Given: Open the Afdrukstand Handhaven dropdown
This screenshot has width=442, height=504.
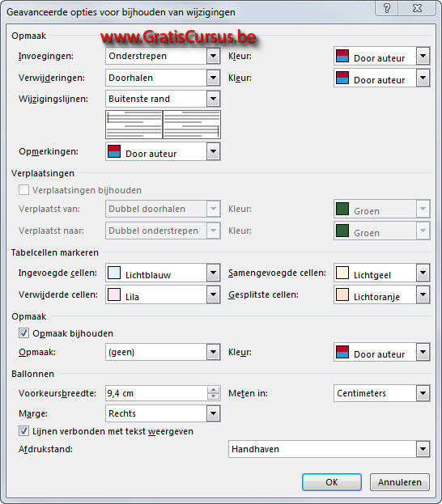Looking at the screenshot, I should click(329, 449).
